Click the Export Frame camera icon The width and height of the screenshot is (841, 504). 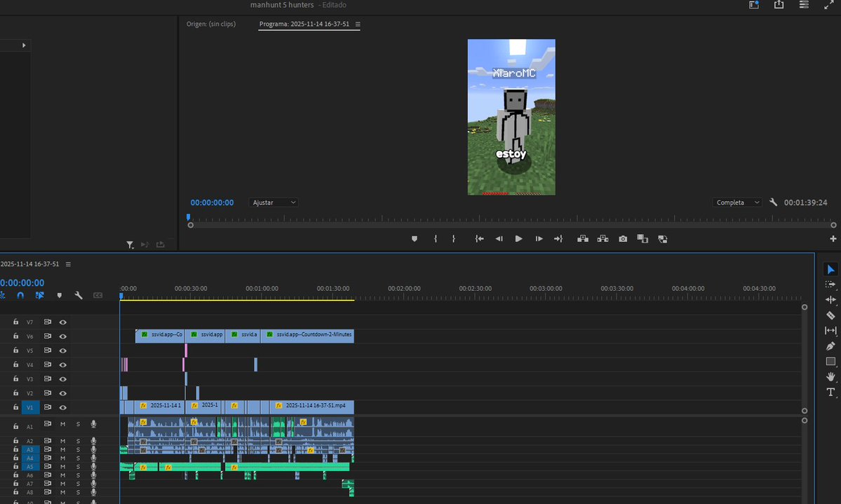[x=623, y=238]
